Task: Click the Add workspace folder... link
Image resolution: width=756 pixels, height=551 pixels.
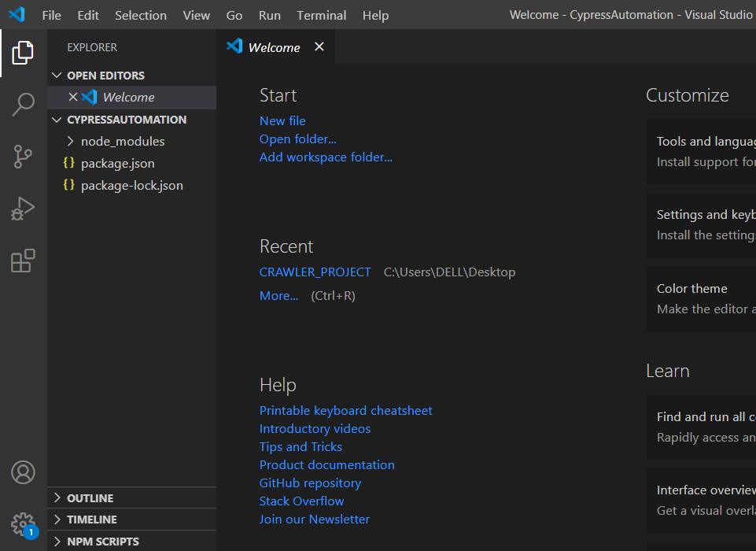Action: 326,157
